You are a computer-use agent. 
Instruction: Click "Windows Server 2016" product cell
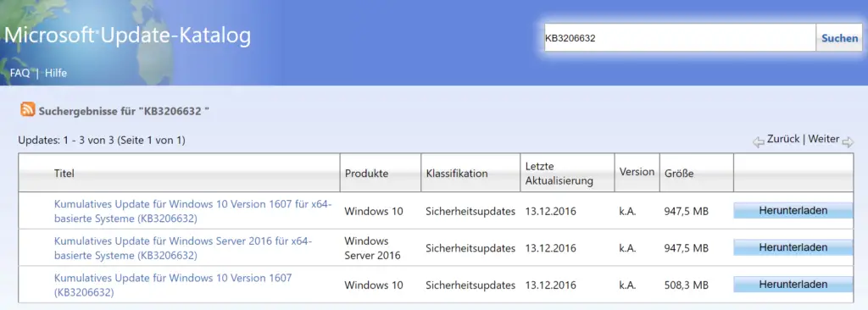[x=372, y=248]
